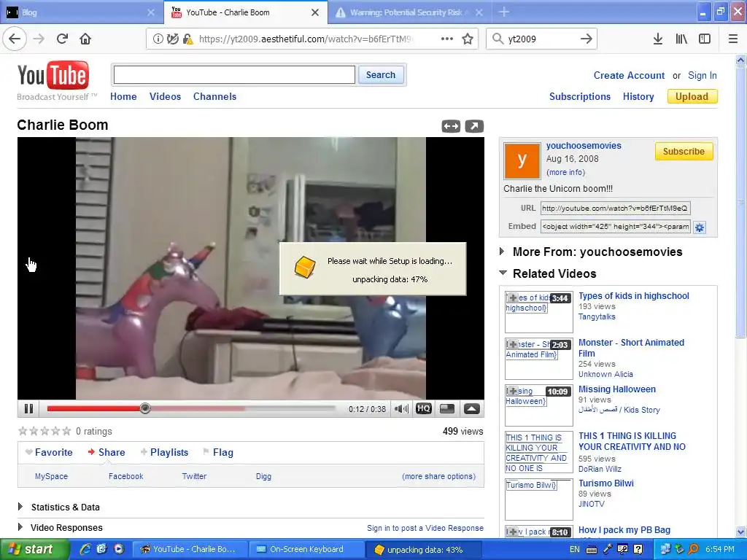The image size is (747, 560).
Task: Open Subscriptions page
Action: pos(580,97)
